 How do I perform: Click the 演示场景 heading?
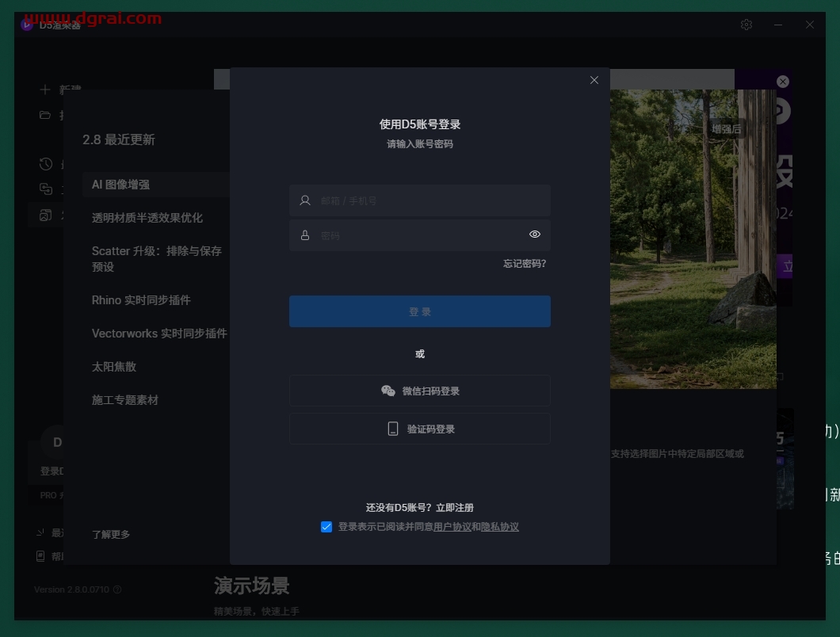252,586
